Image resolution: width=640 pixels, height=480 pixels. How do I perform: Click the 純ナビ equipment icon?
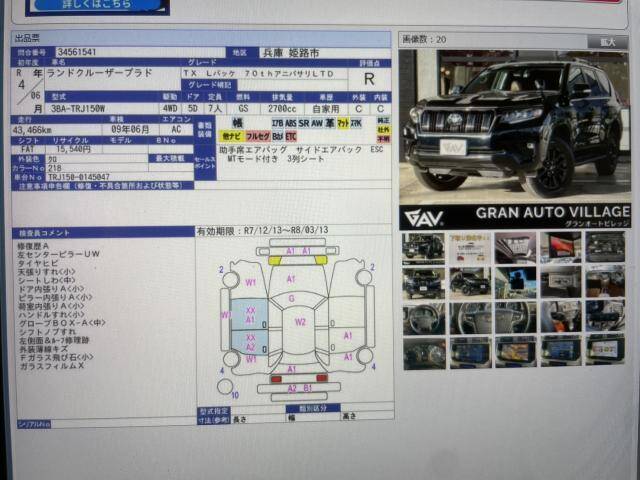(x=231, y=134)
